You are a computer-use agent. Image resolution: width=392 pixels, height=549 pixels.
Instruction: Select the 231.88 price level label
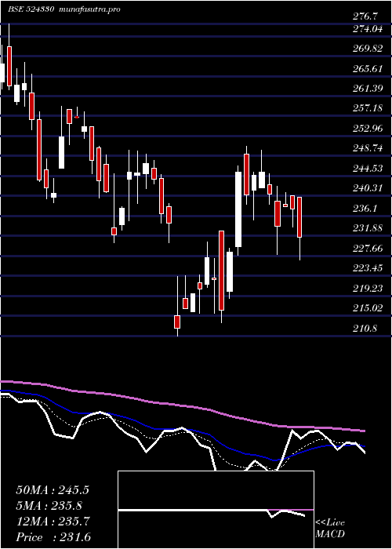click(x=367, y=228)
